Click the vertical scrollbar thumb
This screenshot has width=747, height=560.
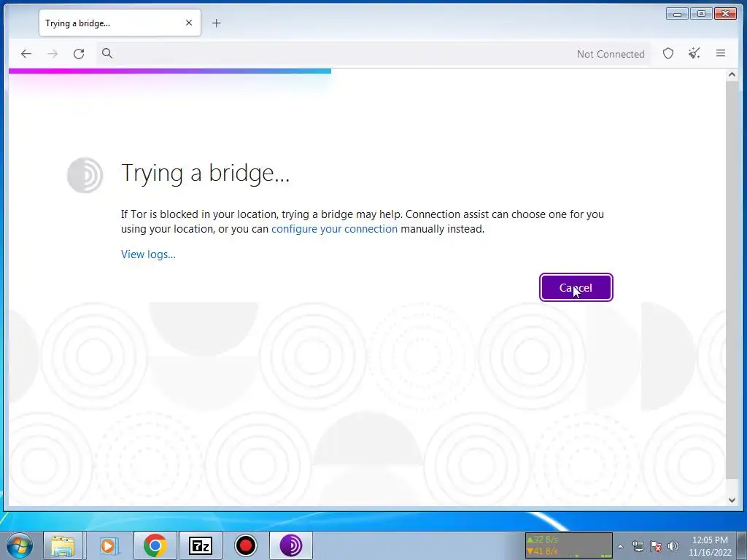(x=732, y=280)
